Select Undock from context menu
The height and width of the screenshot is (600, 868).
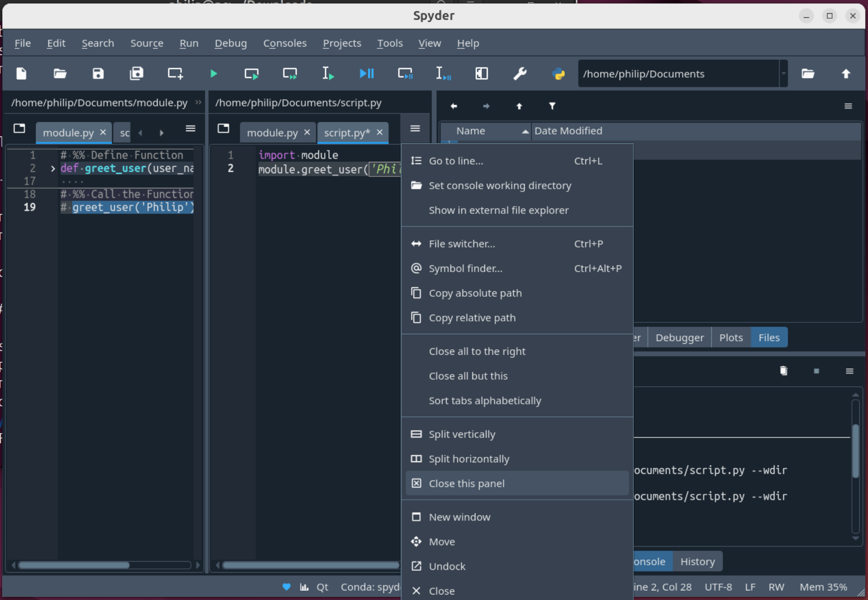click(517, 566)
